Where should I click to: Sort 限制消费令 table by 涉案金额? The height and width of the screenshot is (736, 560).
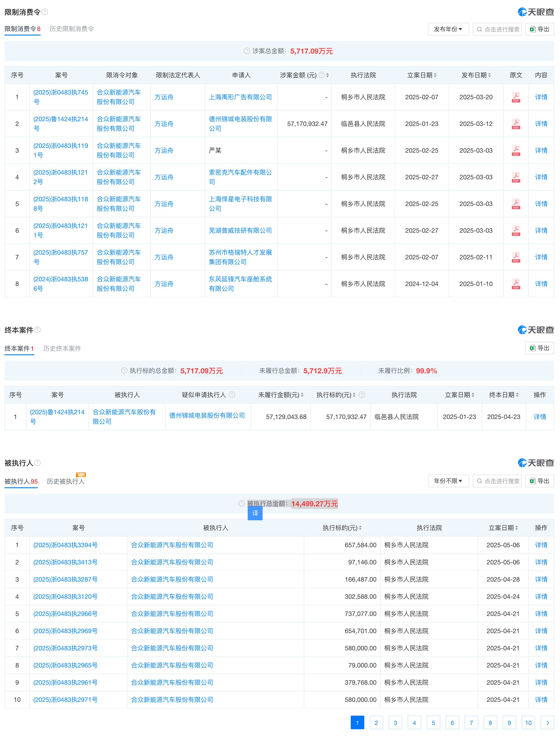pos(327,75)
